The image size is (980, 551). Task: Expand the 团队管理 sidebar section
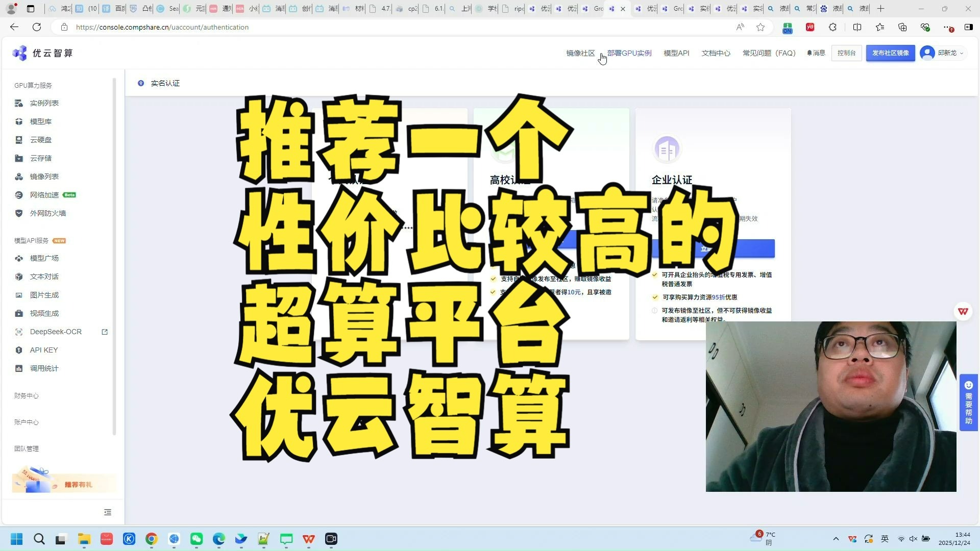tap(27, 449)
